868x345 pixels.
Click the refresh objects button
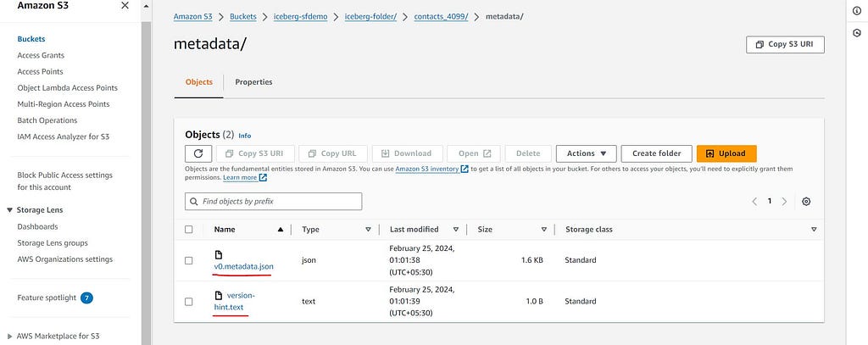click(x=198, y=153)
